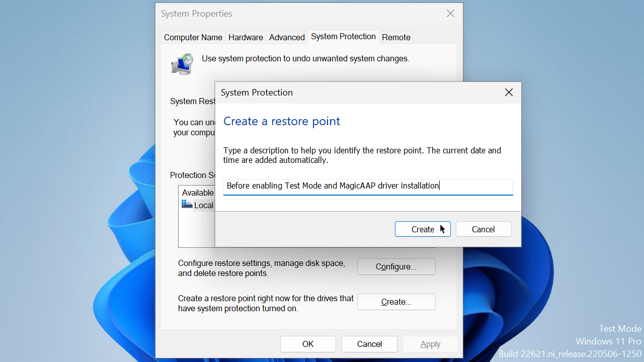Go to the Advanced tab
Viewport: 644px width, 362px height.
287,37
